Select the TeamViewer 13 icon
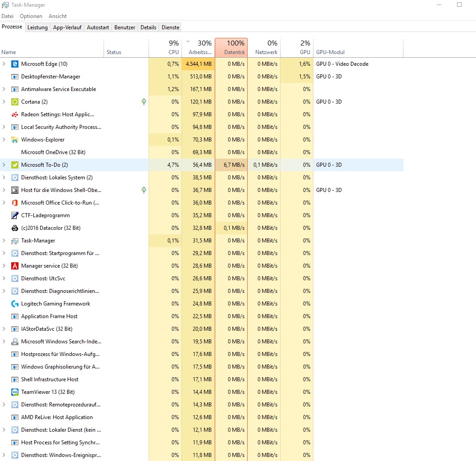 [x=14, y=392]
